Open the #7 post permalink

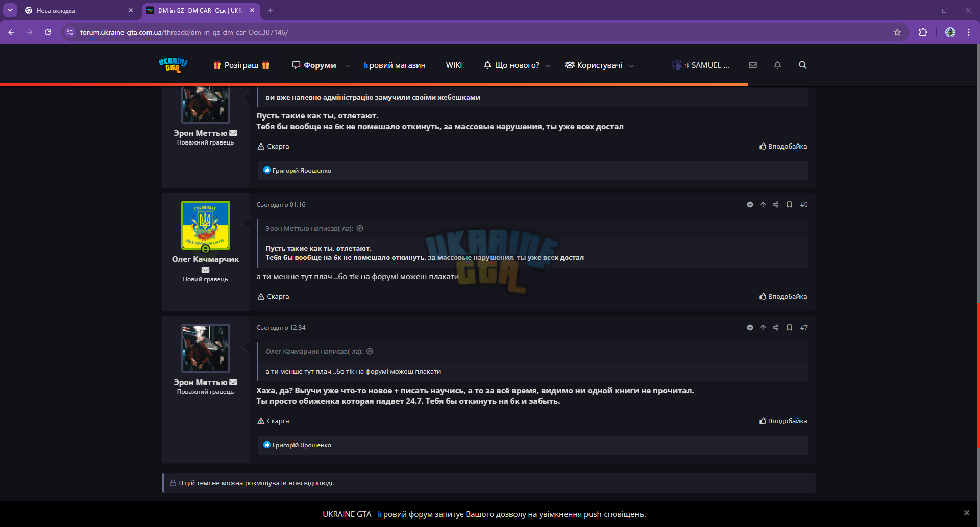tap(804, 328)
